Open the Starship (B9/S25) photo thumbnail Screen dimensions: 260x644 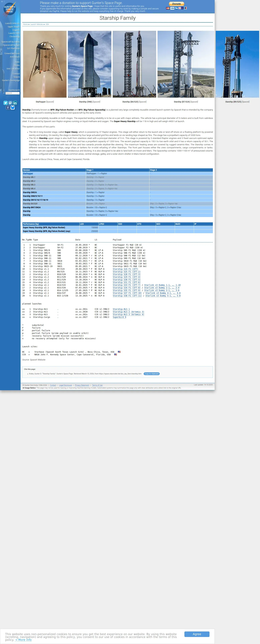(237, 64)
